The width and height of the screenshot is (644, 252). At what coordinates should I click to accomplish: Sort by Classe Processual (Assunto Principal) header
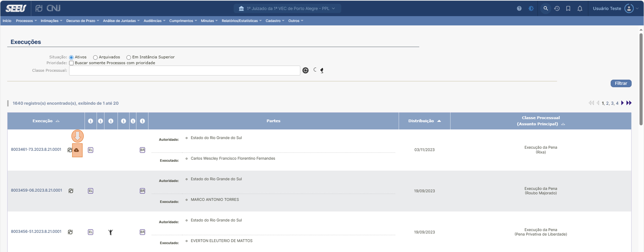coord(541,121)
